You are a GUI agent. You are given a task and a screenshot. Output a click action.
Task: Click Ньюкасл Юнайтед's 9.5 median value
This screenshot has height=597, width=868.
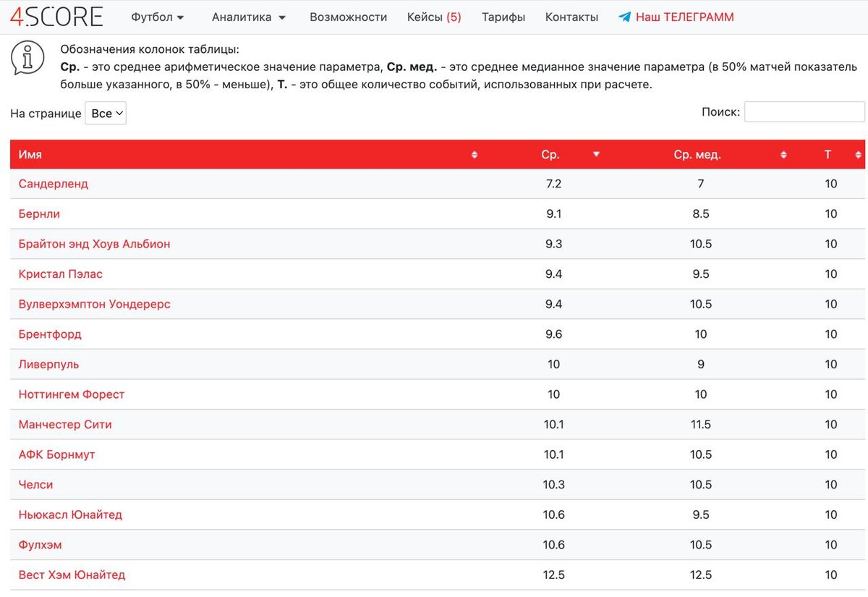701,515
